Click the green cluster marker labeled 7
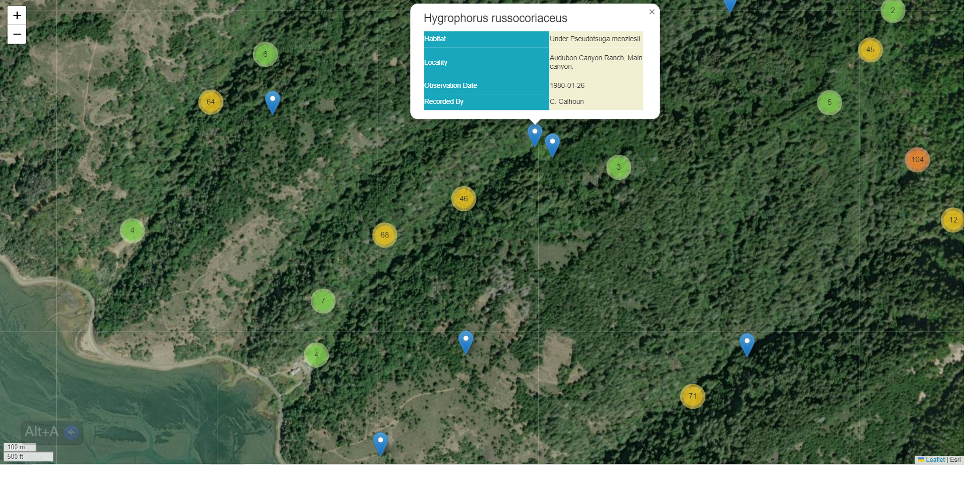The width and height of the screenshot is (980, 480). (x=323, y=301)
